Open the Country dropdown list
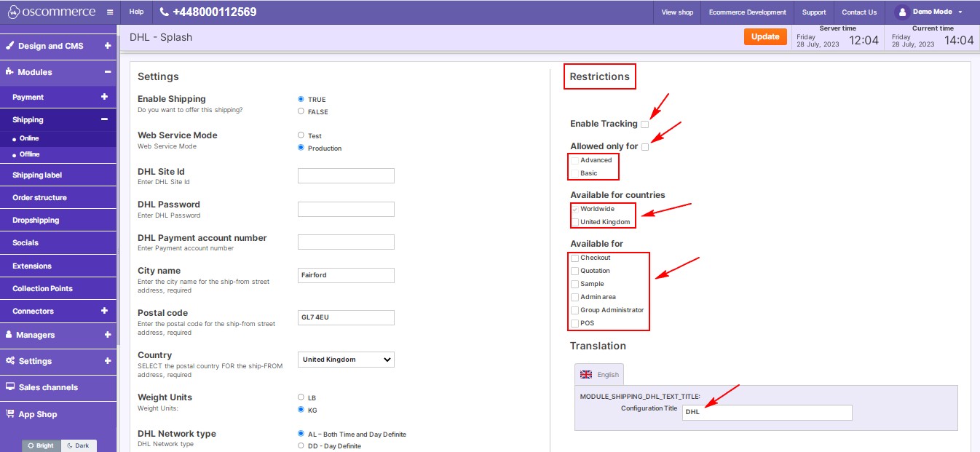Viewport: 980px width, 452px height. point(346,360)
